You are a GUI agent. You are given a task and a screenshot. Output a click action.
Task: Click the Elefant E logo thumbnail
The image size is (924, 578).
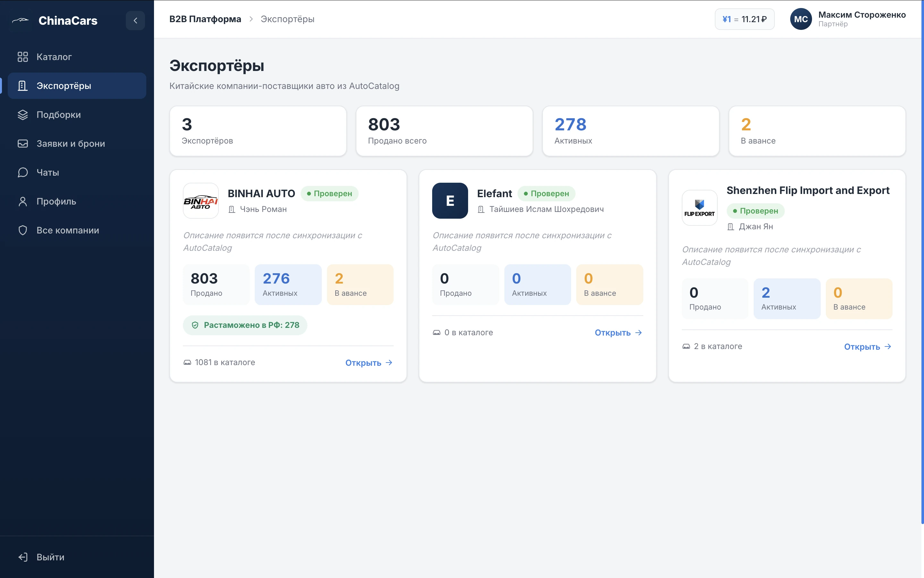450,201
